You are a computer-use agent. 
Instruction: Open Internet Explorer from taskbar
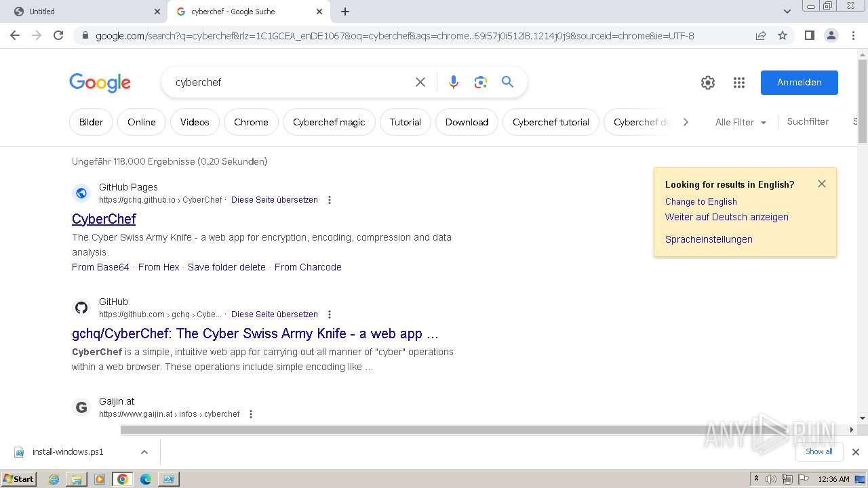(x=54, y=479)
